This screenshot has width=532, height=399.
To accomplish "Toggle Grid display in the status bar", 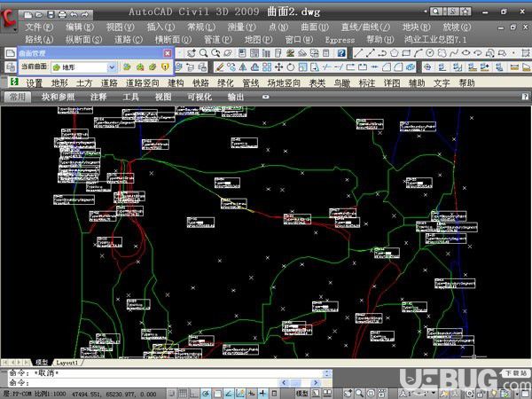I will point(183,394).
